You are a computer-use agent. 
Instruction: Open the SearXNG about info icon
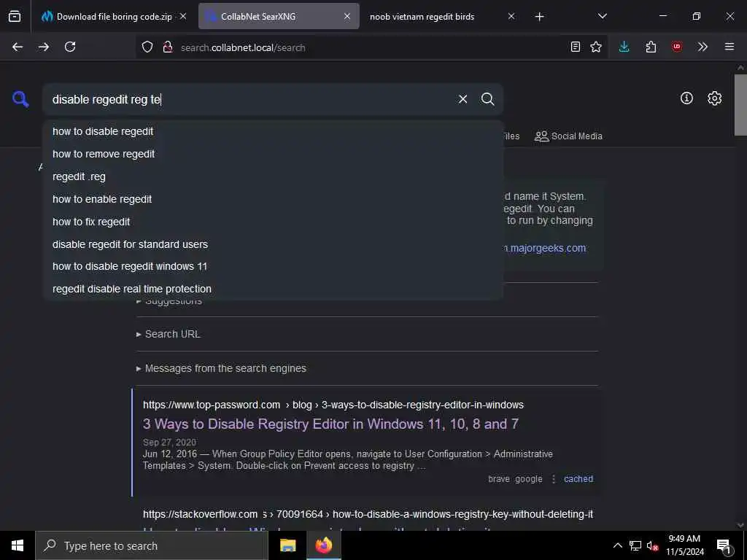pos(686,98)
